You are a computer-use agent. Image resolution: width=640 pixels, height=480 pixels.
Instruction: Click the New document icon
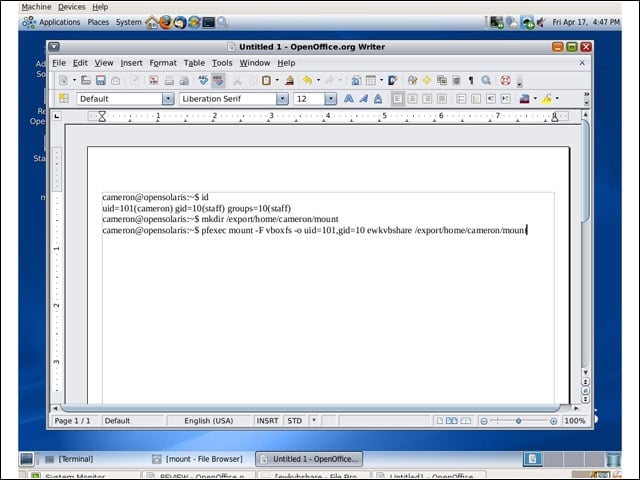coord(64,80)
